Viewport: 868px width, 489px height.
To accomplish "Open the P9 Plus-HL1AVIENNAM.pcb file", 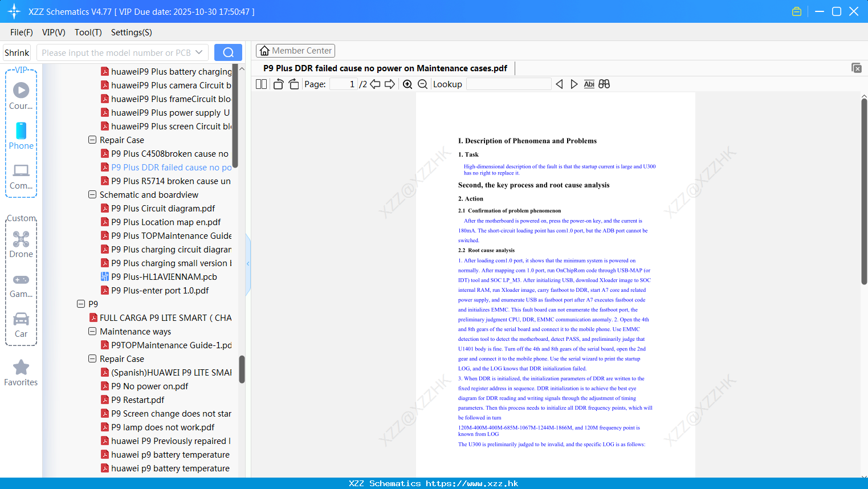I will pos(164,277).
